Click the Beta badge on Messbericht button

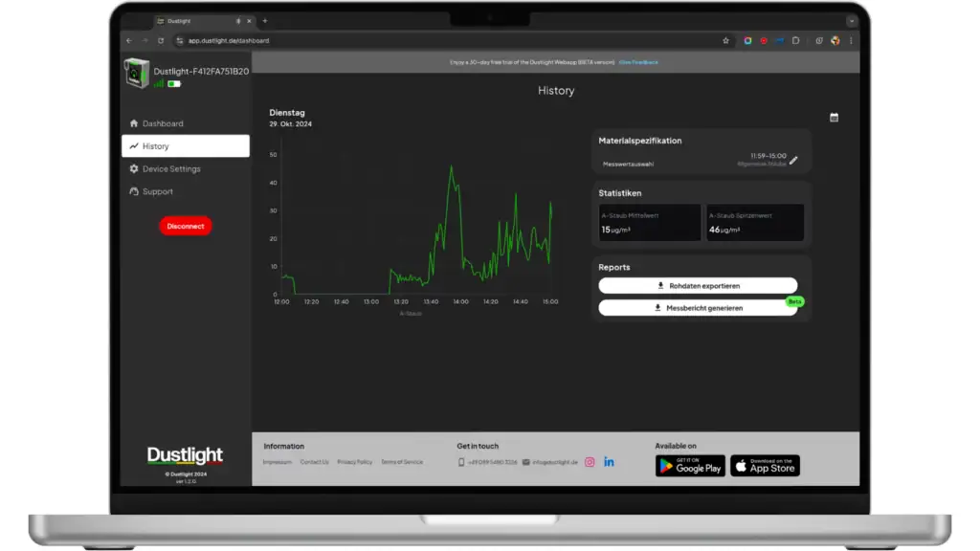tap(794, 301)
